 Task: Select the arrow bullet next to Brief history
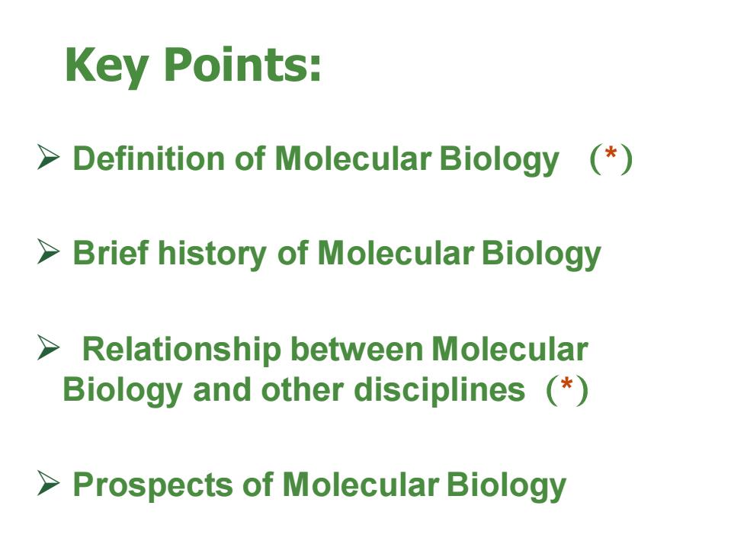click(49, 251)
